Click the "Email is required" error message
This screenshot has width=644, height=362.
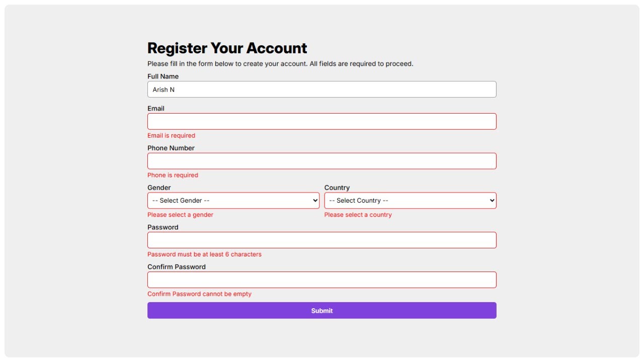click(171, 136)
